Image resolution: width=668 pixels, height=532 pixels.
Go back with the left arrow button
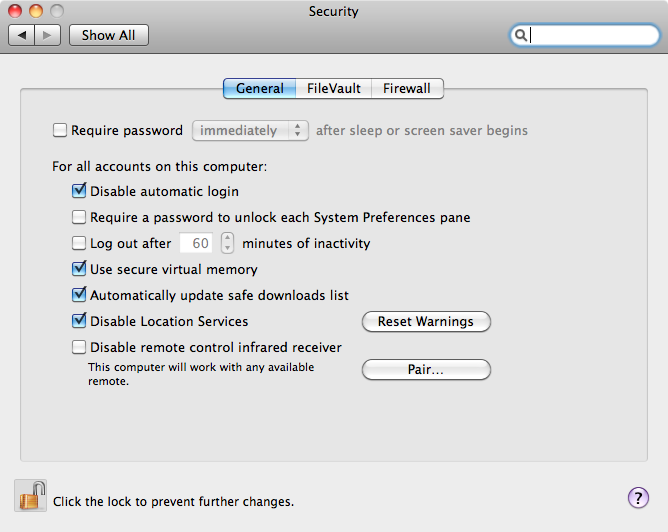pyautogui.click(x=22, y=35)
